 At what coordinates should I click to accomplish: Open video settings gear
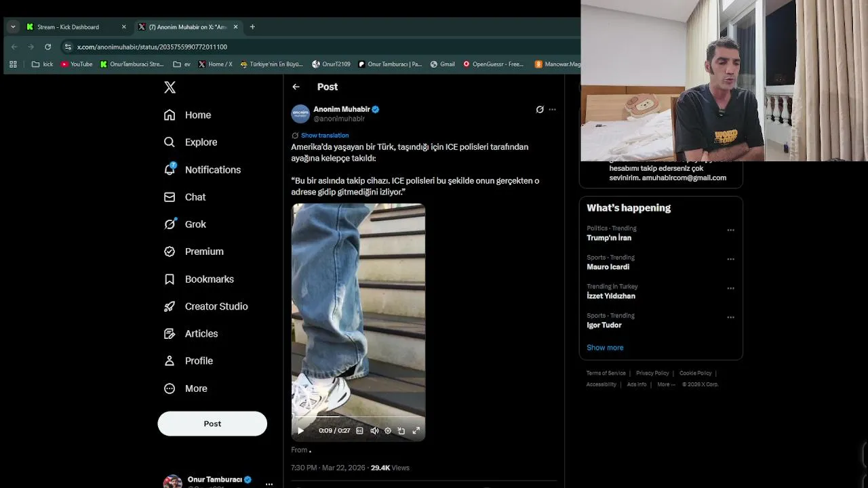[x=388, y=430]
